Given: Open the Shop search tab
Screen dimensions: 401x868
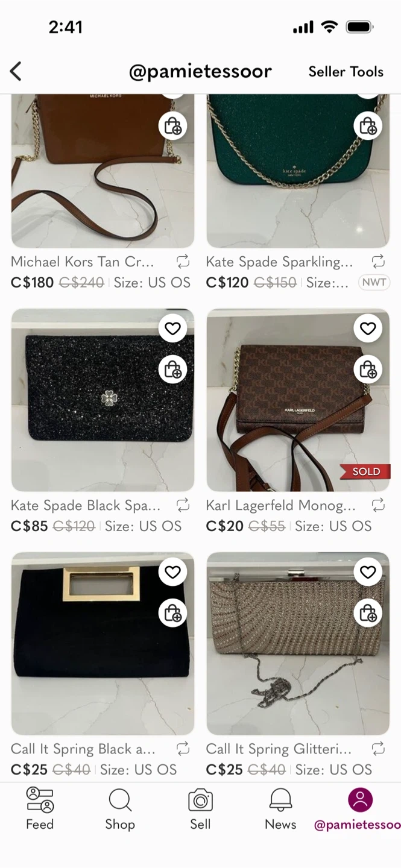Looking at the screenshot, I should point(120,809).
